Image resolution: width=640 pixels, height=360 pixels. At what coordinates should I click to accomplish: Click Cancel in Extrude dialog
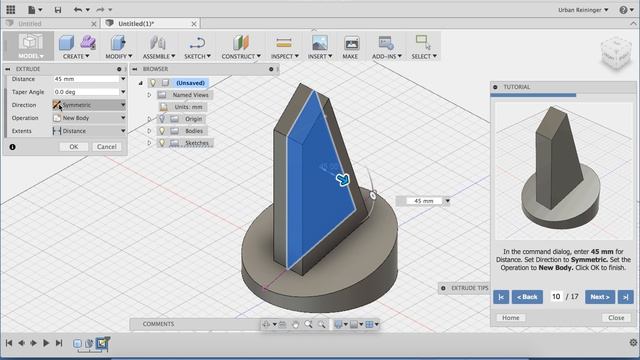pyautogui.click(x=107, y=147)
